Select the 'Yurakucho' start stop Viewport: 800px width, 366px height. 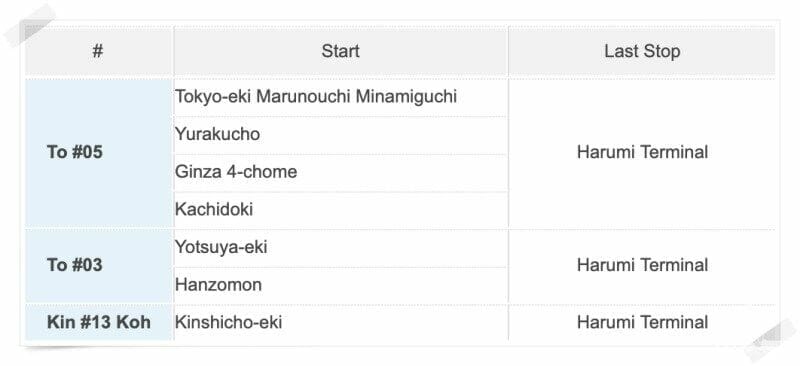[217, 134]
